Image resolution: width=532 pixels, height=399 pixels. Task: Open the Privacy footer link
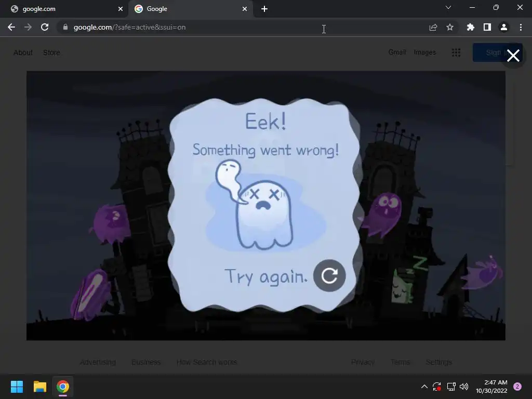[x=363, y=362]
